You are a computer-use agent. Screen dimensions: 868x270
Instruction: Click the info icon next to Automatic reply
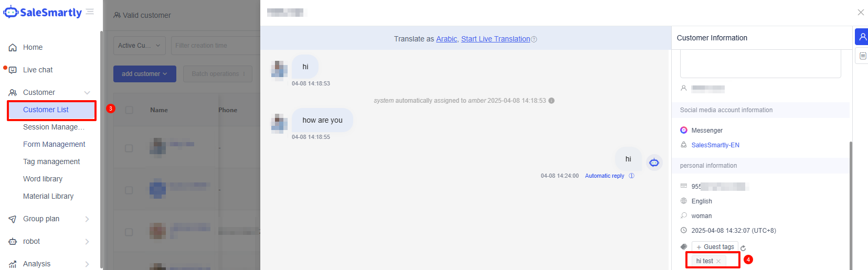pyautogui.click(x=632, y=176)
